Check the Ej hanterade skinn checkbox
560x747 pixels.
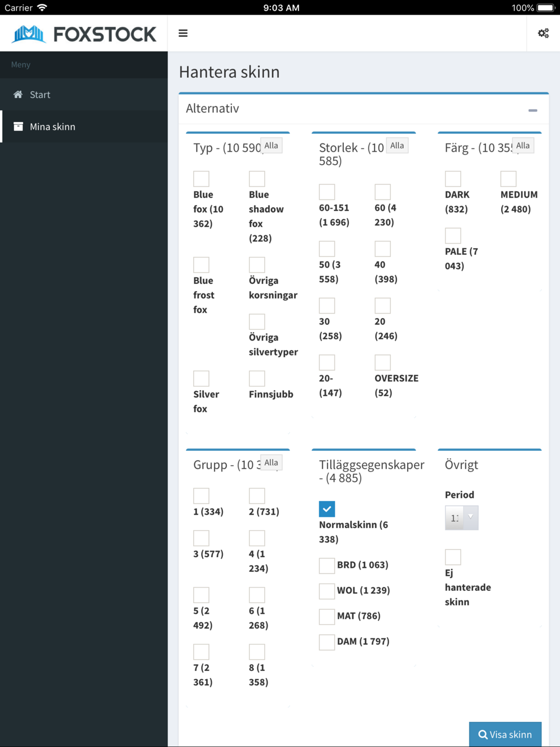coord(453,557)
